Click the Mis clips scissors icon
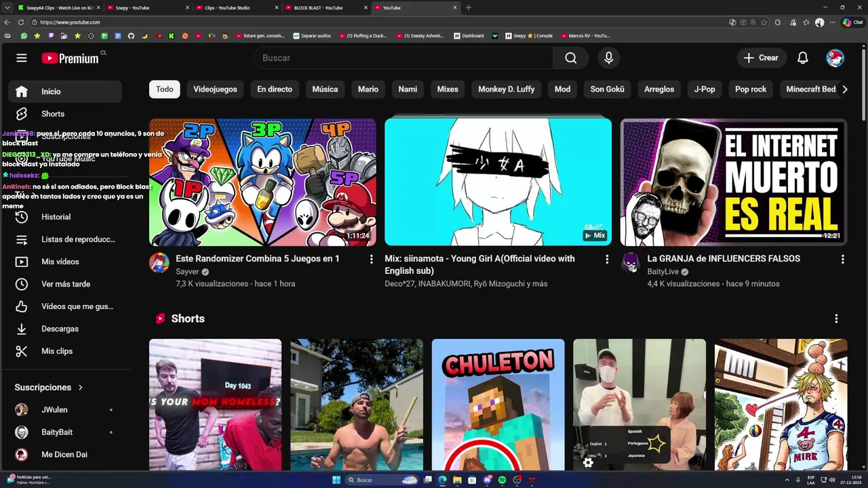Viewport: 868px width, 488px height. point(22,351)
